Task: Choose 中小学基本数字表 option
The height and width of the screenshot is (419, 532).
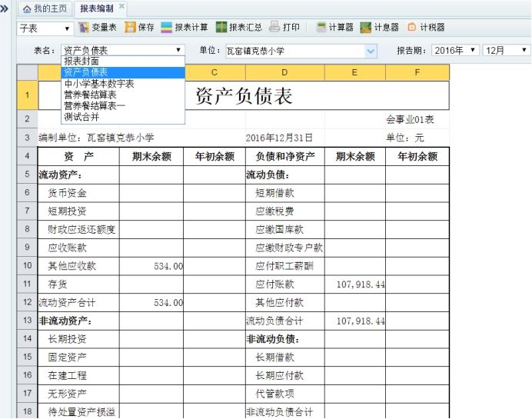Action: (x=123, y=84)
